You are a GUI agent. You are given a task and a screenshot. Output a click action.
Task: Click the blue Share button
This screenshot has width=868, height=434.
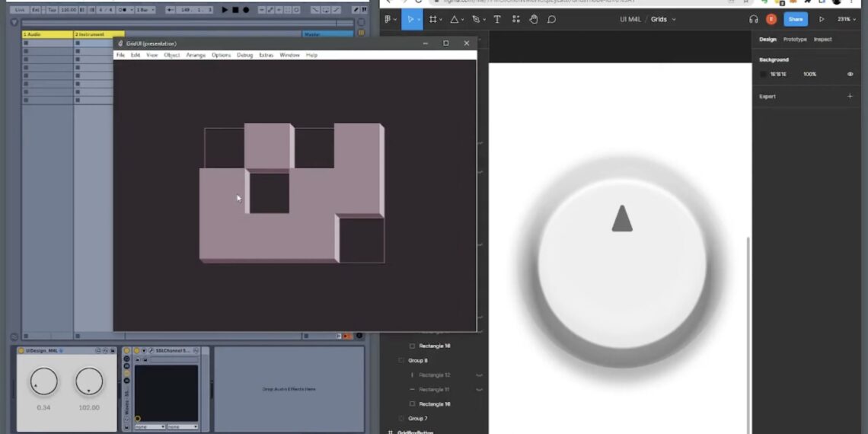(796, 19)
